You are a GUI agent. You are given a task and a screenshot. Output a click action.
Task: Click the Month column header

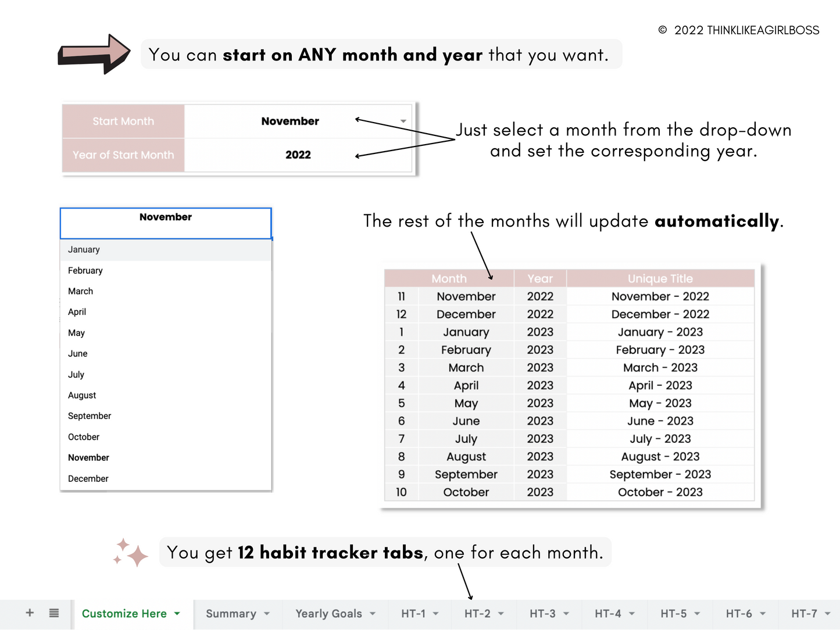point(449,278)
